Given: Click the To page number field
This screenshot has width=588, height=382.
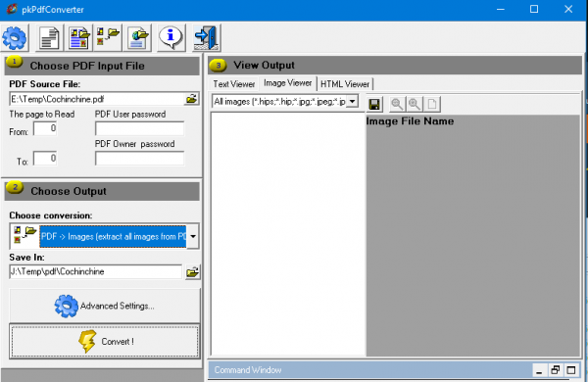Looking at the screenshot, I should (x=45, y=159).
